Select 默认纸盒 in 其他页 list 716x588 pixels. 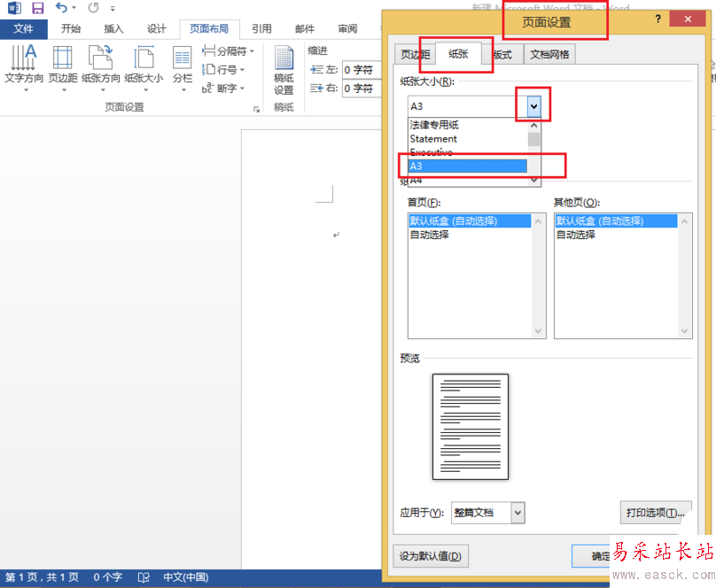[616, 220]
